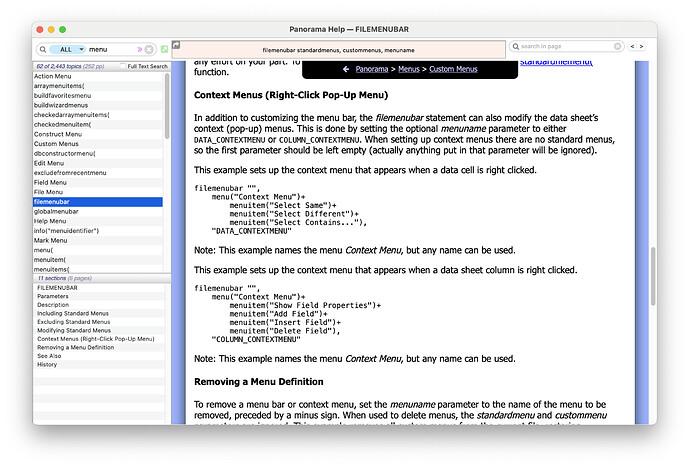Select the Construct Menu topic
This screenshot has width=689, height=467.
(x=98, y=134)
